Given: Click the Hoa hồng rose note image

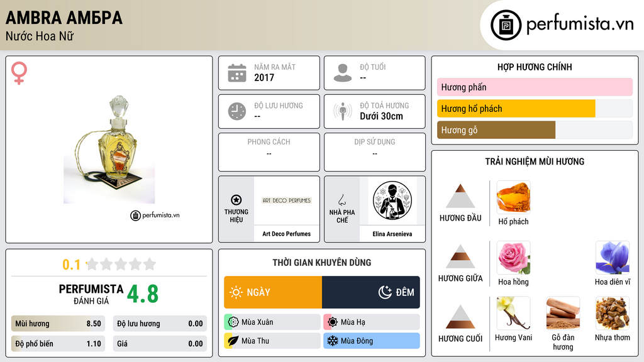Looking at the screenshot, I should (513, 258).
